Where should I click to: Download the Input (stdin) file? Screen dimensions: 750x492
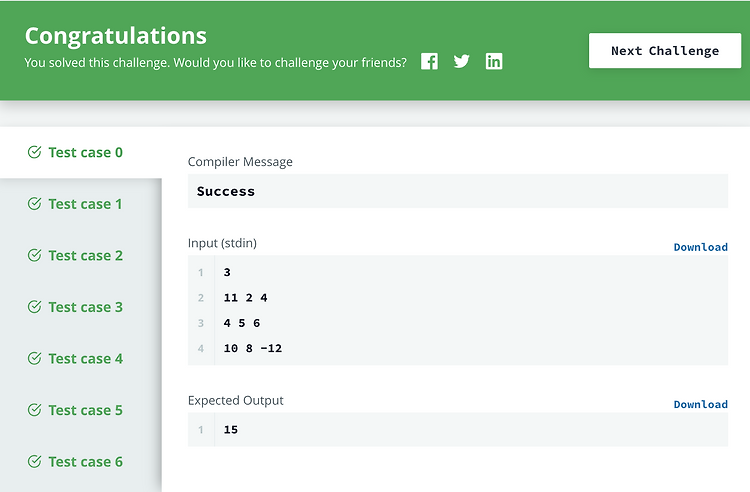click(701, 247)
